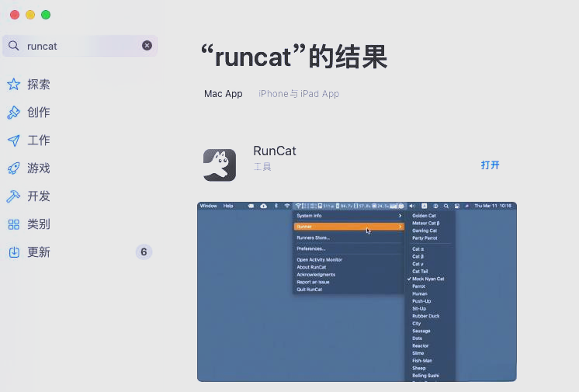
Task: Clear the runcat search text
Action: [147, 46]
